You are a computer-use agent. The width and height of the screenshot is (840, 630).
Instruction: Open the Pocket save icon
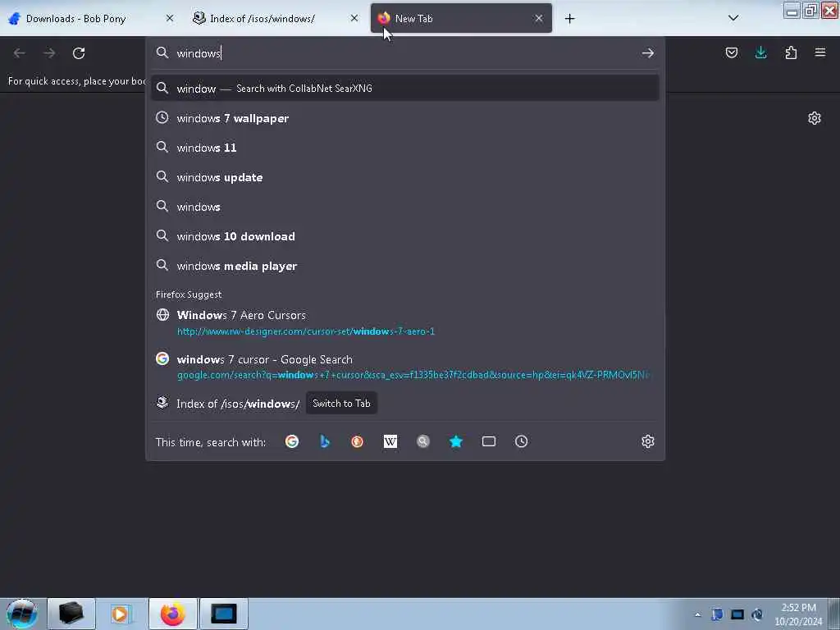(x=731, y=52)
